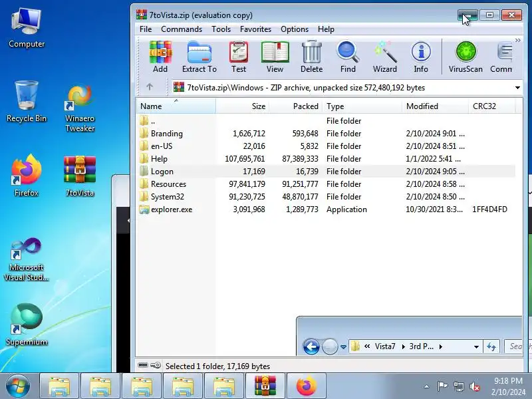Viewport: 532px width, 399px height.
Task: Click the Windows Start orb
Action: (17, 386)
